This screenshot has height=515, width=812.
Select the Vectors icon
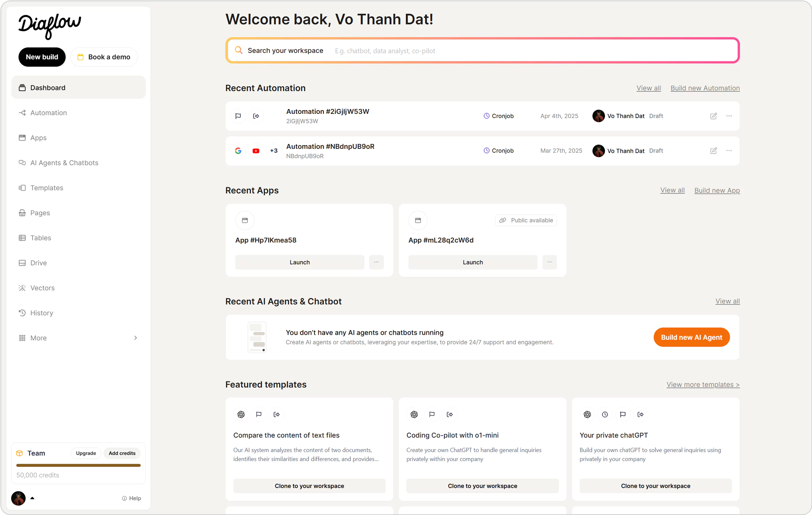pos(22,288)
